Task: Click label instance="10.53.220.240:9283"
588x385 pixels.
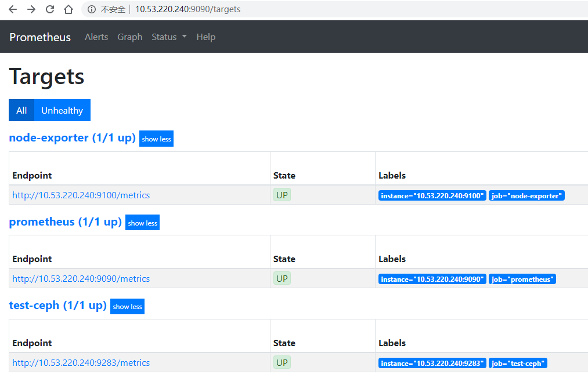Action: 432,363
